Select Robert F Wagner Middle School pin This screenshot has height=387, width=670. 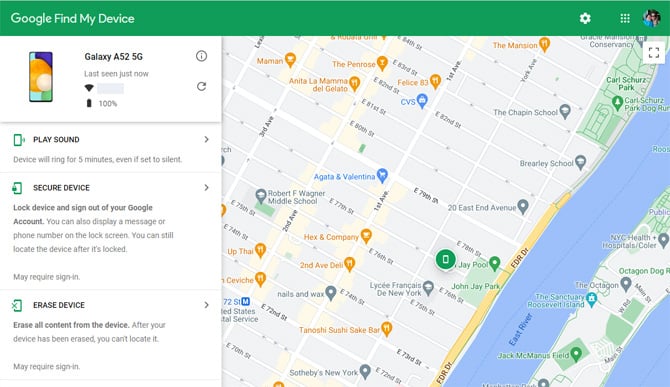(x=261, y=196)
